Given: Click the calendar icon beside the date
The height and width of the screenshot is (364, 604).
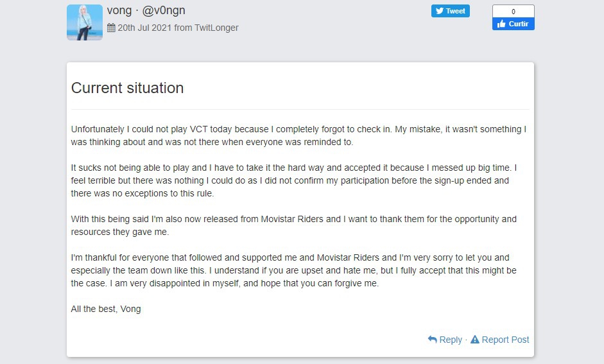Looking at the screenshot, I should click(111, 28).
